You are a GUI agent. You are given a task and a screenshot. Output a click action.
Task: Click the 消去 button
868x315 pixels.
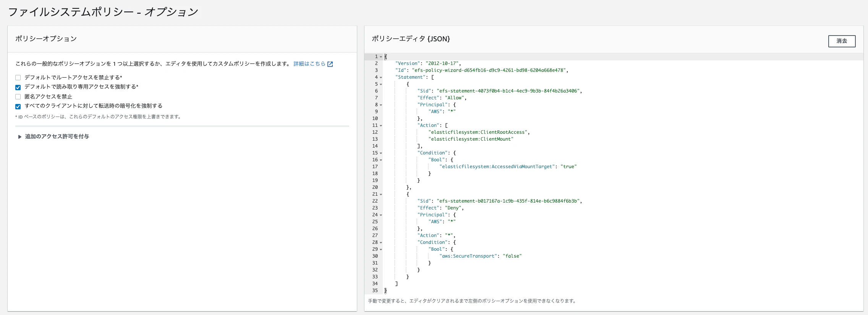coord(842,41)
